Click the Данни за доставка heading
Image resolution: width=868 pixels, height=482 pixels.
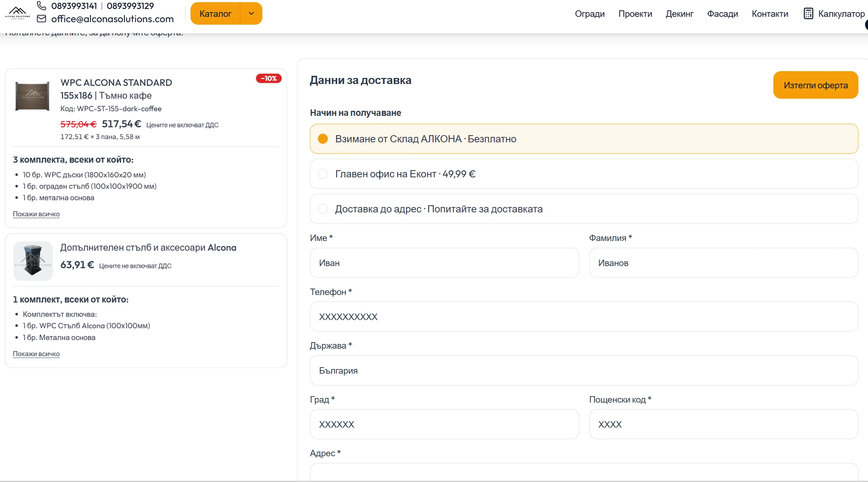(x=360, y=80)
